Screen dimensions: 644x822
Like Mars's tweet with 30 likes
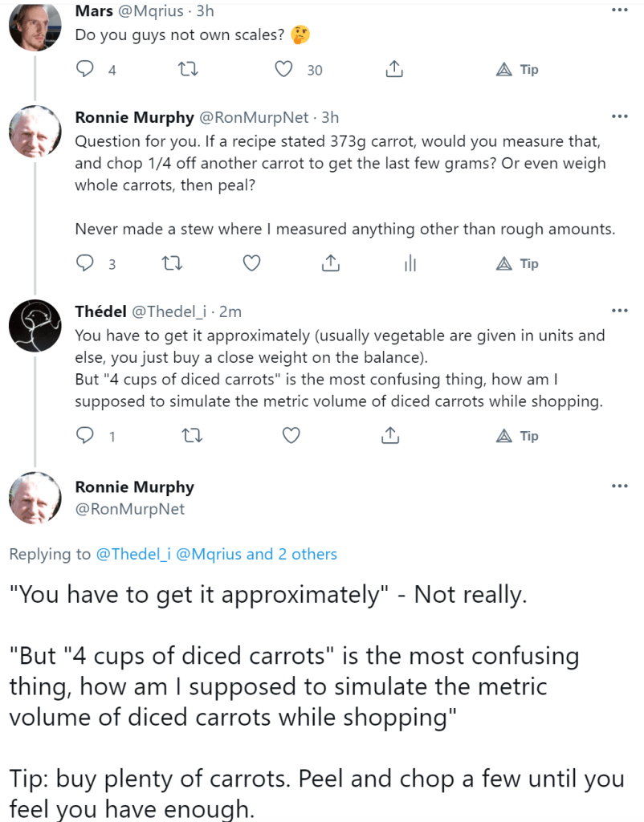coord(283,70)
